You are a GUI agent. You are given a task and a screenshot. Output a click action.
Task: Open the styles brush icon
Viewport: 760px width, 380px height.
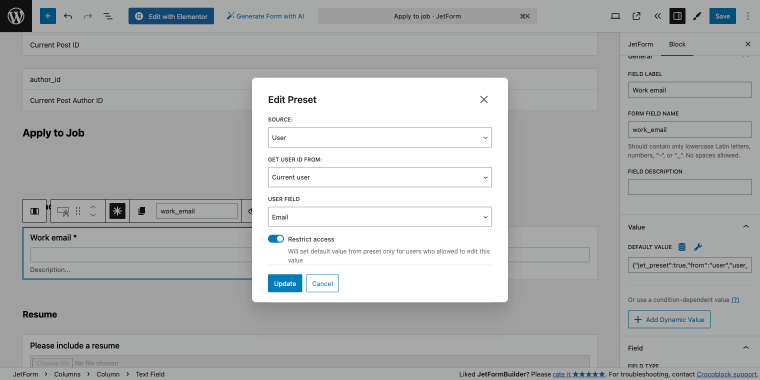click(697, 16)
